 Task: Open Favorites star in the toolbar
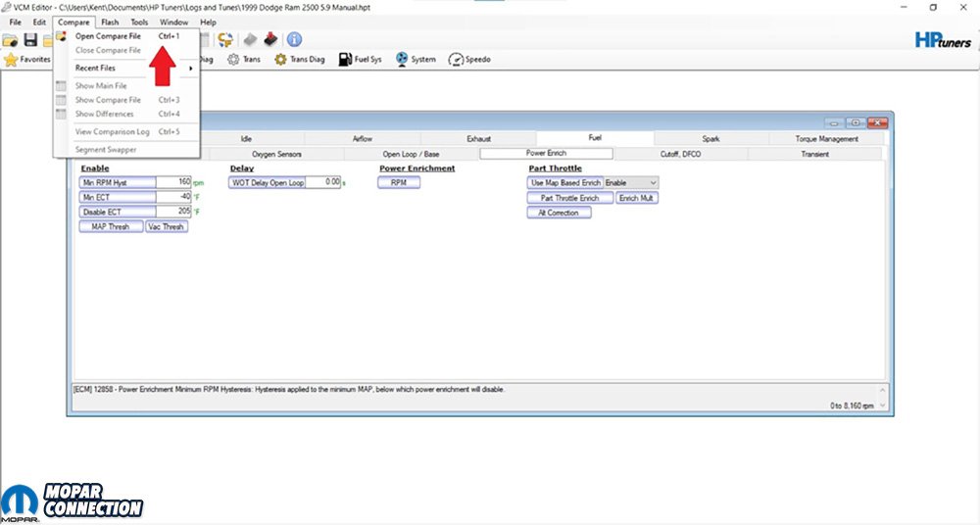(26, 60)
